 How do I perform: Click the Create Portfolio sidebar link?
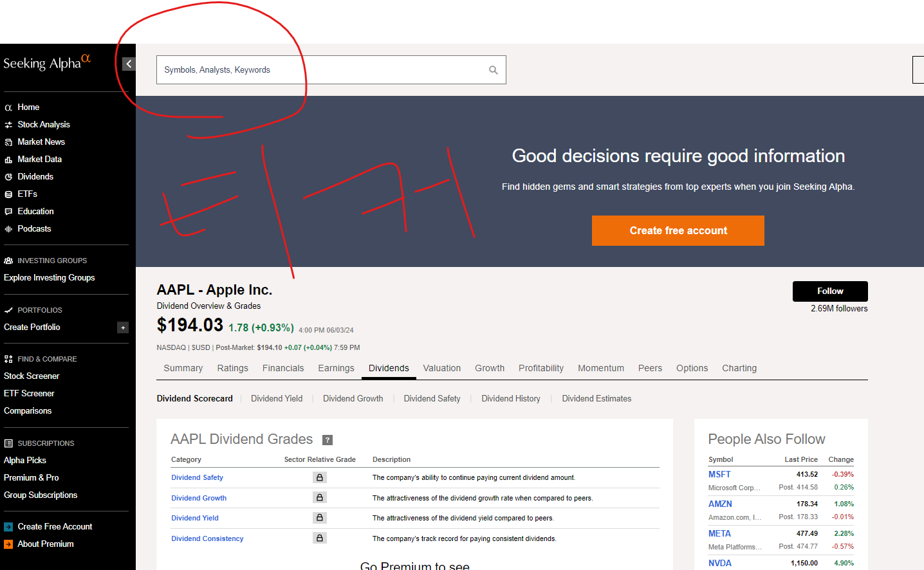(x=32, y=327)
